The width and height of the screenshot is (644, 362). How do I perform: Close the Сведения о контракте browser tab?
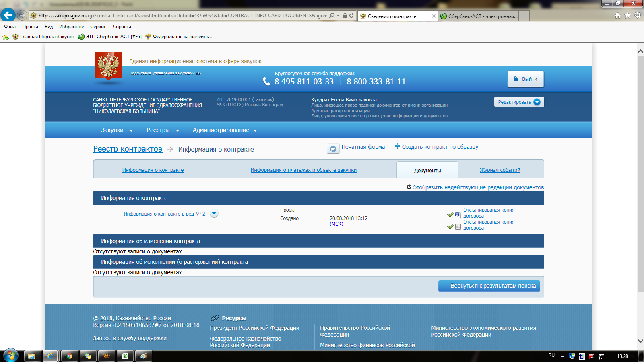point(433,16)
